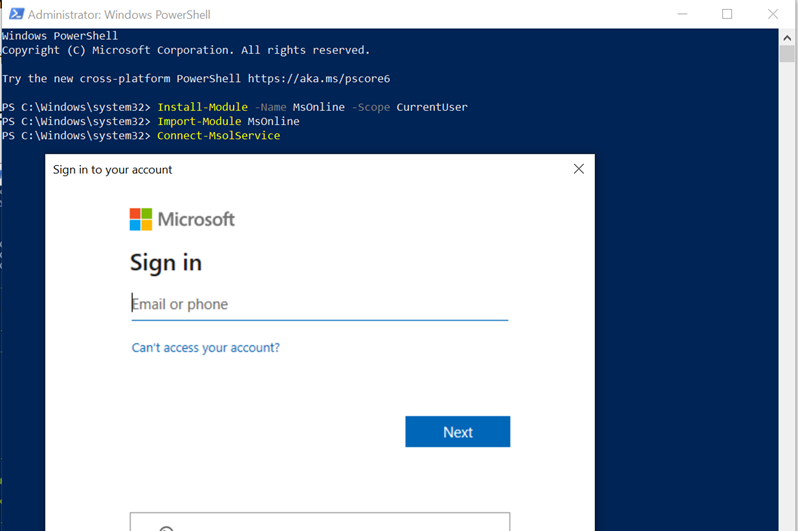Viewport: 798px width, 531px height.
Task: Maximize the PowerShell window
Action: pyautogui.click(x=727, y=14)
